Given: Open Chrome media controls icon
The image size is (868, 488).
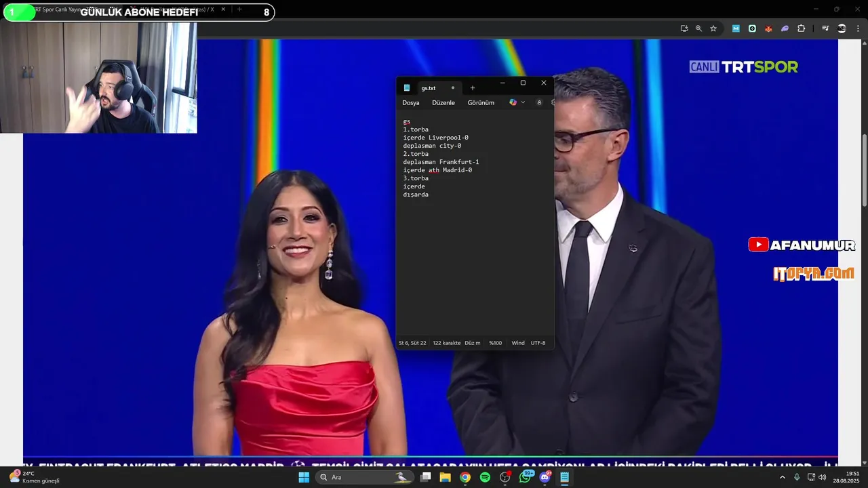Looking at the screenshot, I should point(825,28).
